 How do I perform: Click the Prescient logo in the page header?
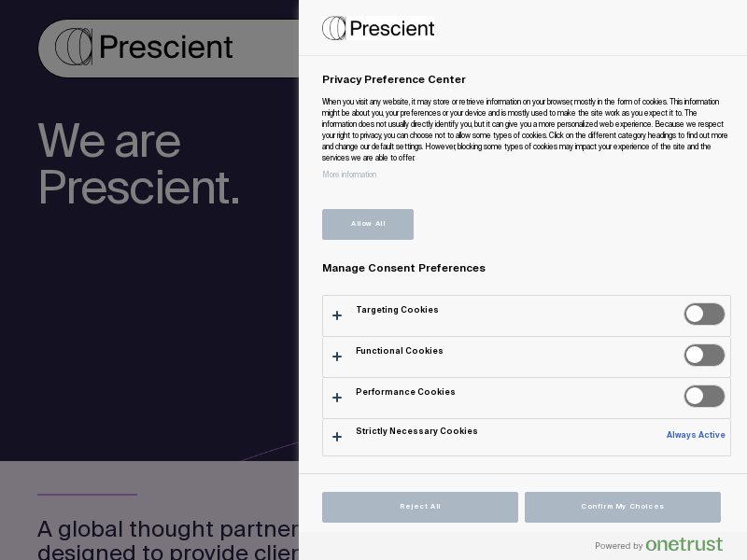point(145,47)
